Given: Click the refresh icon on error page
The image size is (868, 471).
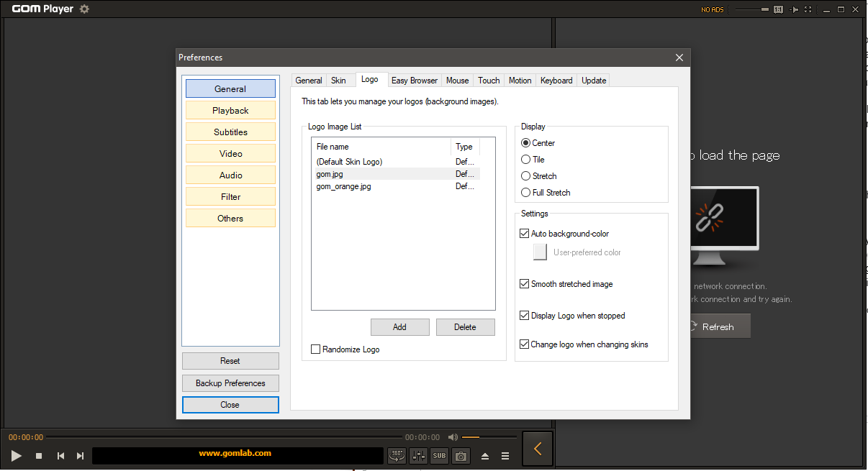Looking at the screenshot, I should pyautogui.click(x=692, y=326).
